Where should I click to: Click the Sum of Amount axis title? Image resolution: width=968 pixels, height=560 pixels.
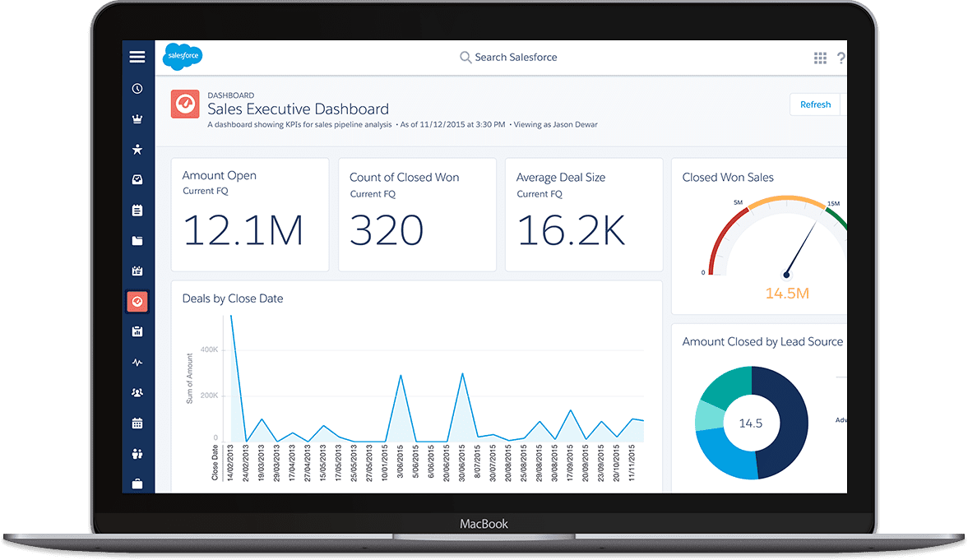point(189,378)
